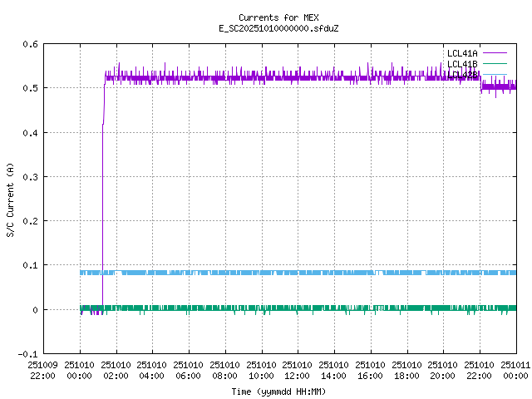Click the 251010 18:00 x-axis tick label
The image size is (532, 399).
(x=407, y=370)
